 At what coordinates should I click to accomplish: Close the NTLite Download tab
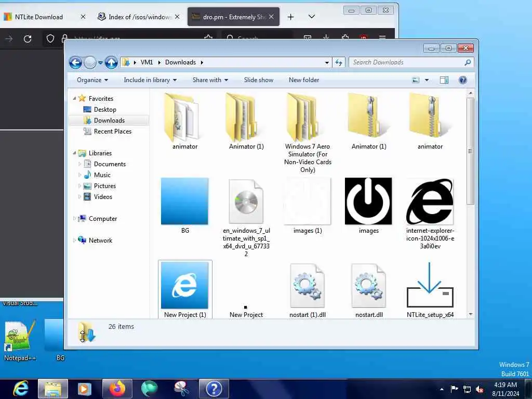[83, 17]
